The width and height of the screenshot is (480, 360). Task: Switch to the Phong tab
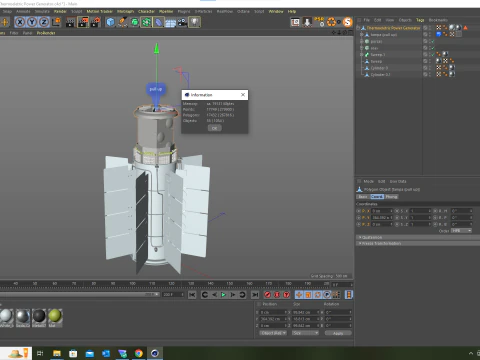click(392, 197)
